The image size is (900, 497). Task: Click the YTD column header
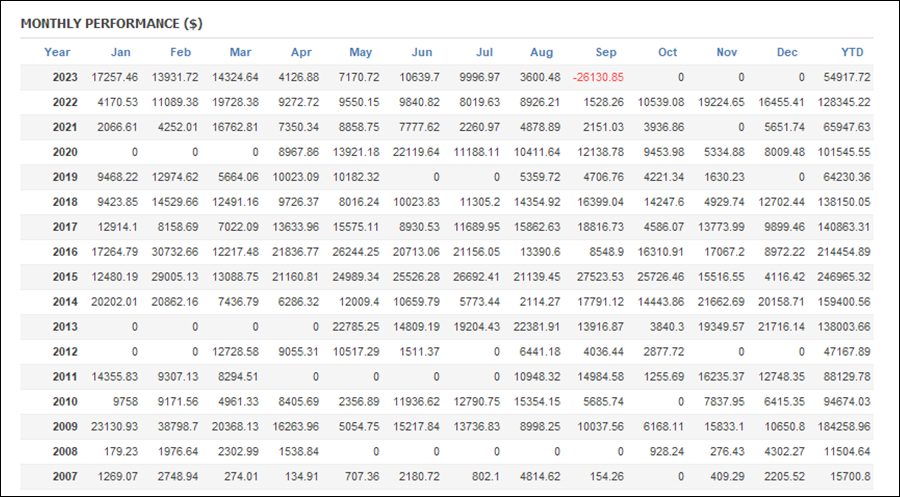point(852,52)
